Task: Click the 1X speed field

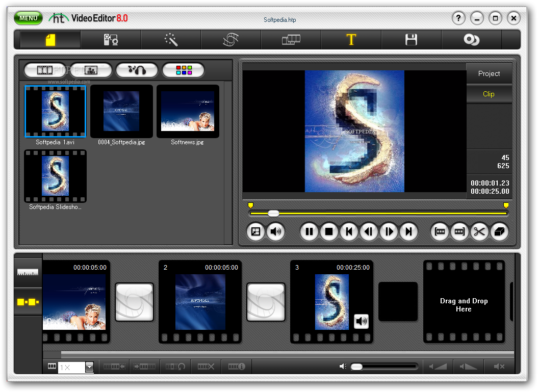Action: pos(72,367)
